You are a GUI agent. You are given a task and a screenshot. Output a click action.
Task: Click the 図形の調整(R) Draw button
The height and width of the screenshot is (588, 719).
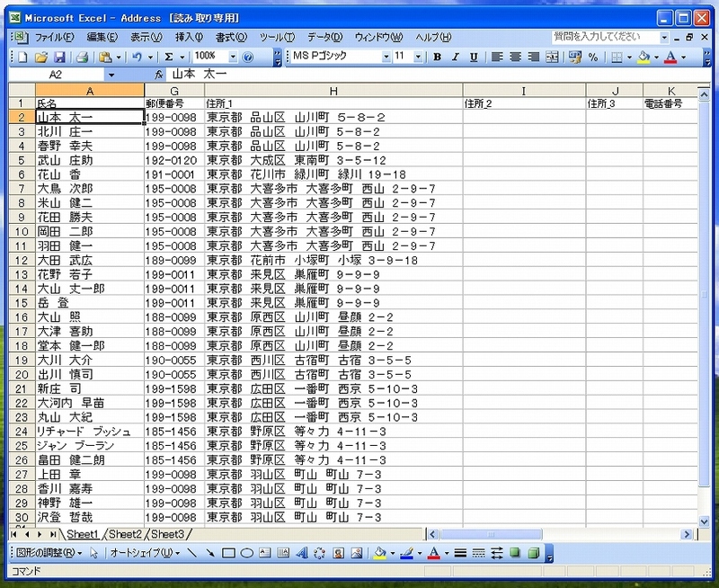49,553
